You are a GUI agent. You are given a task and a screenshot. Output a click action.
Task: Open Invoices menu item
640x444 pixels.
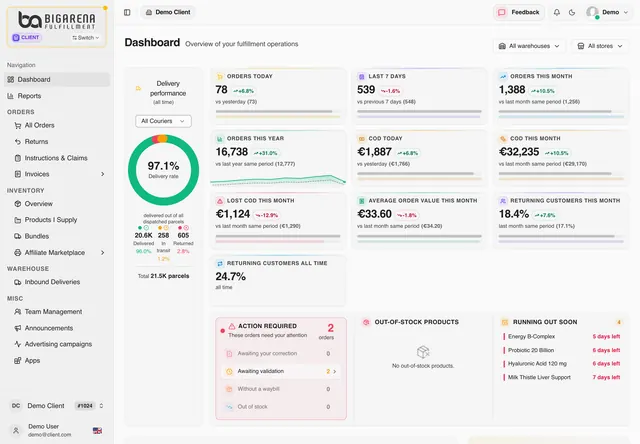(x=37, y=174)
